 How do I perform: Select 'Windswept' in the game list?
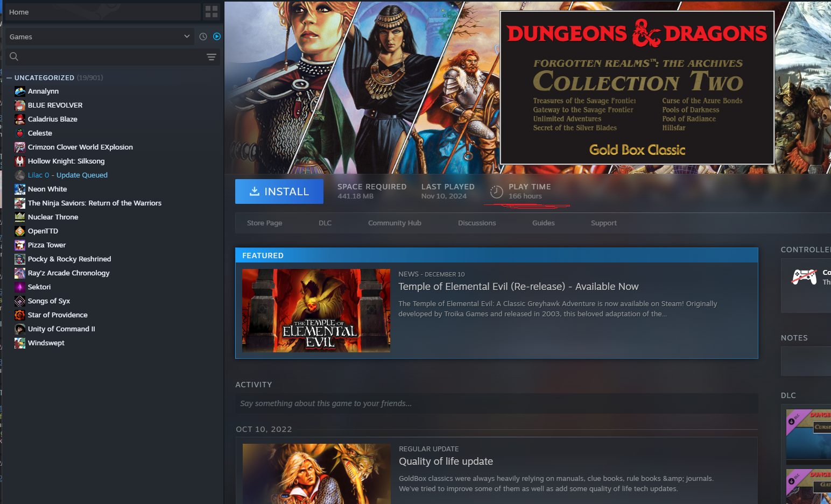[x=46, y=343]
